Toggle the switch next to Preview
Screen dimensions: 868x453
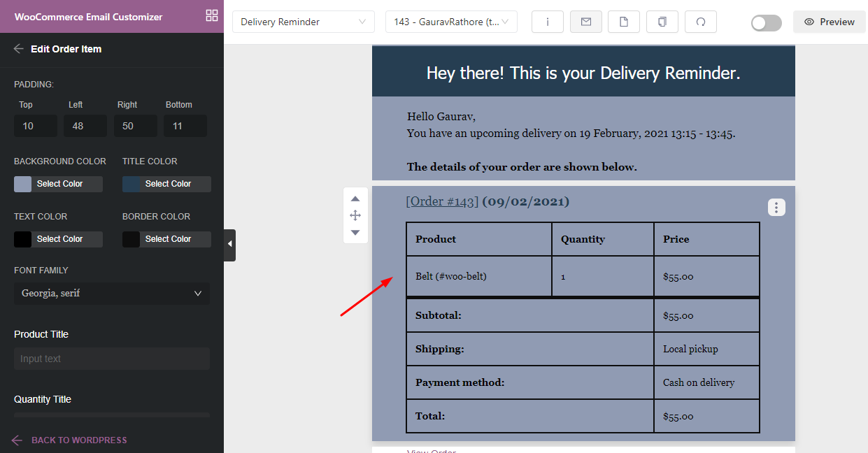click(767, 22)
